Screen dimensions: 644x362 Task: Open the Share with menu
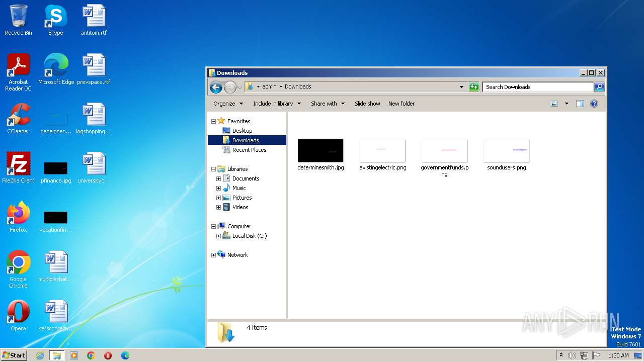click(328, 104)
